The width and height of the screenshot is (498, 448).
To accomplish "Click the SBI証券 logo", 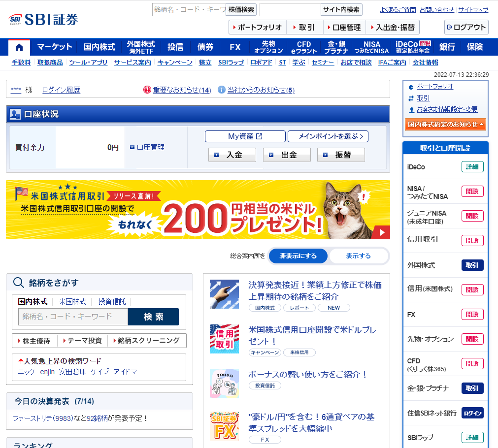I will pos(43,19).
